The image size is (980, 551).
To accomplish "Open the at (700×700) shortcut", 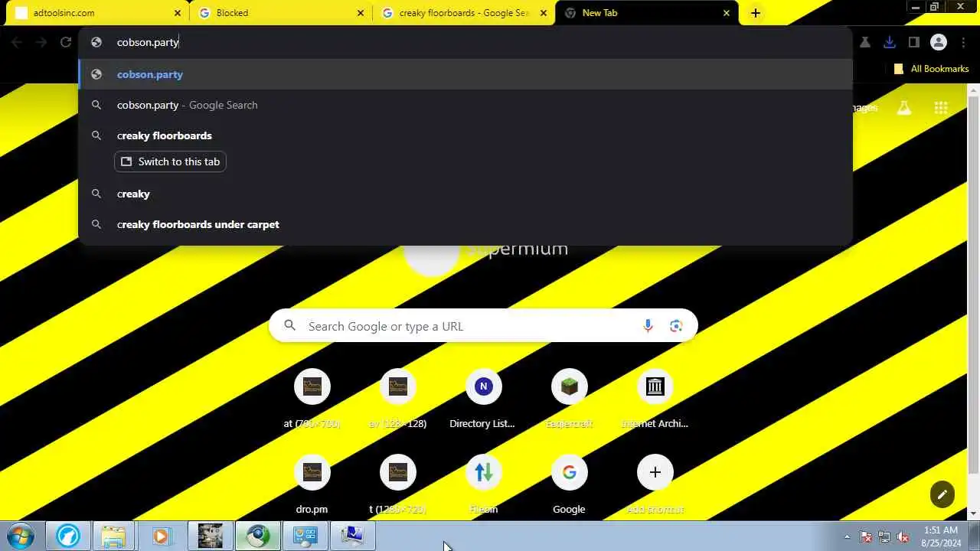I will (312, 399).
